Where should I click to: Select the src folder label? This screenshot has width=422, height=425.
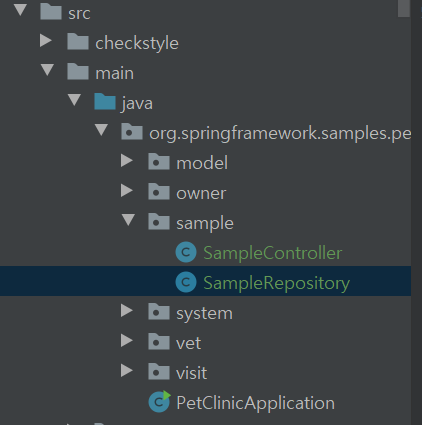pyautogui.click(x=79, y=13)
